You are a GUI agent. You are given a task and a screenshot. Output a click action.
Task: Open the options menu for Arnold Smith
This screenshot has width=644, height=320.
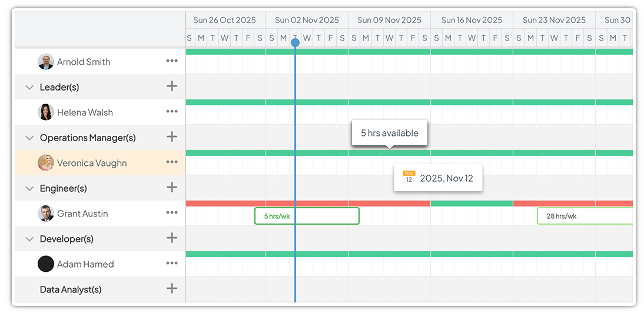pos(171,61)
